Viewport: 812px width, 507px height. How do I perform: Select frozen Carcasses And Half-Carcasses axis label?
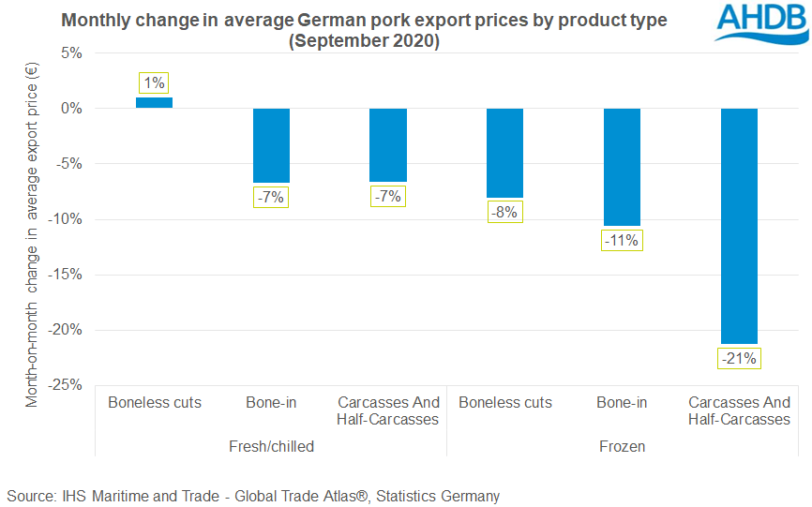click(x=739, y=410)
